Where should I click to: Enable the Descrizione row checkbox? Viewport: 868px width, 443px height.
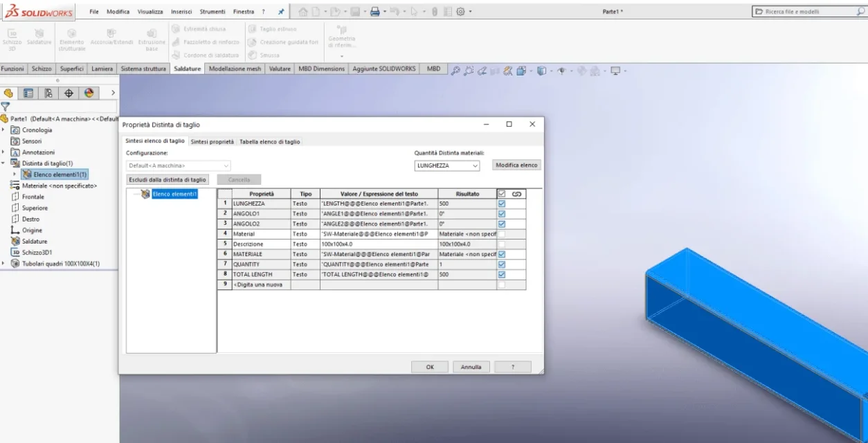(x=502, y=244)
